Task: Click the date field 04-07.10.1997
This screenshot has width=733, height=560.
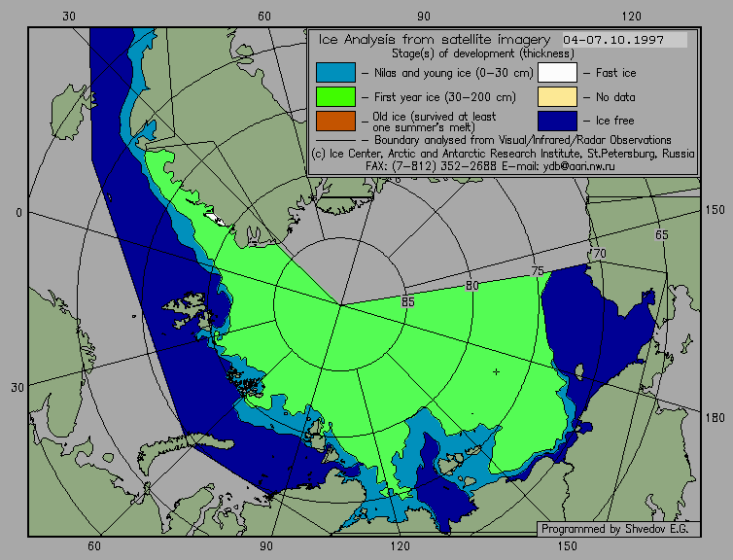Action: tap(623, 40)
